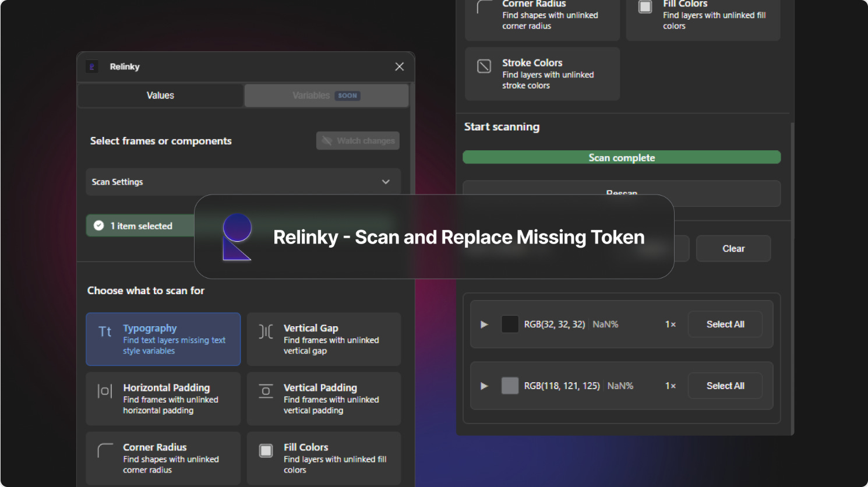
Task: Enable the Horizontal Padding scan option
Action: pos(163,398)
